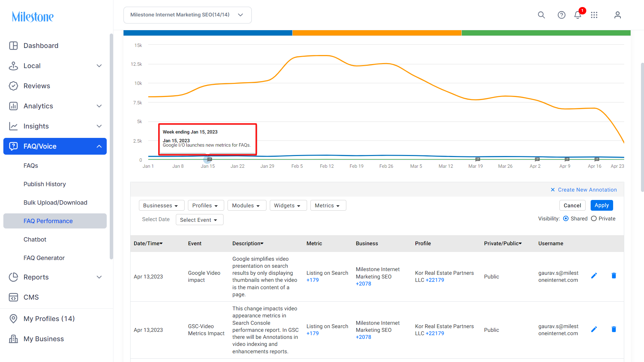Click the Mar 19 annotation marker on chart

tap(478, 159)
